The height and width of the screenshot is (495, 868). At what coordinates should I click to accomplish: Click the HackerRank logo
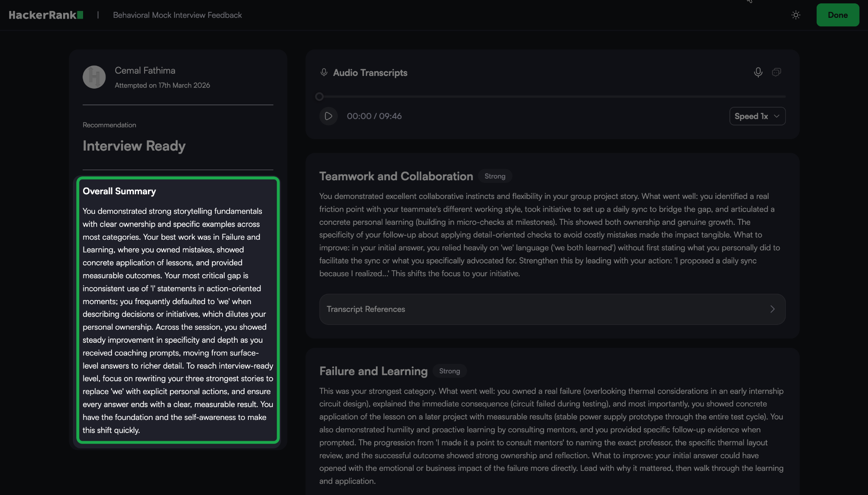click(46, 15)
